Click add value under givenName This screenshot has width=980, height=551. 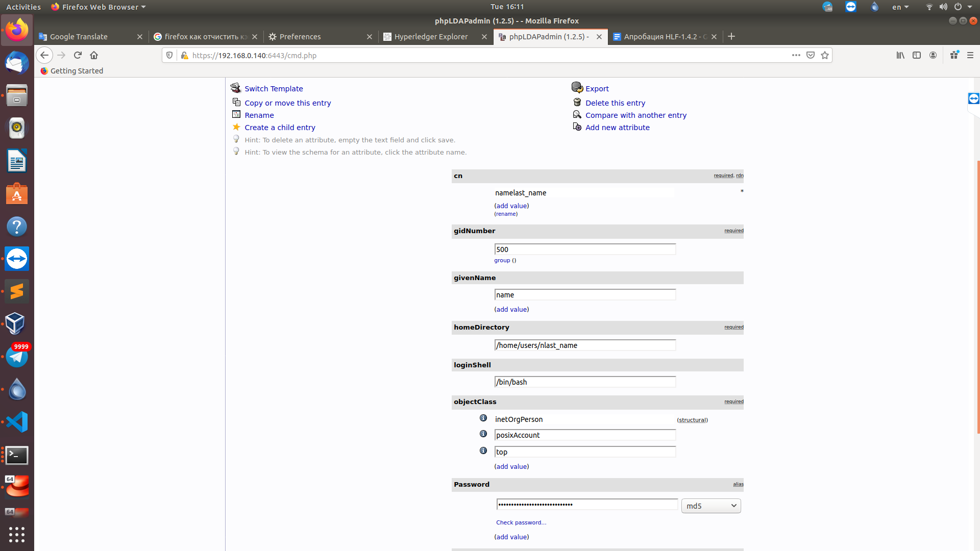(x=511, y=310)
